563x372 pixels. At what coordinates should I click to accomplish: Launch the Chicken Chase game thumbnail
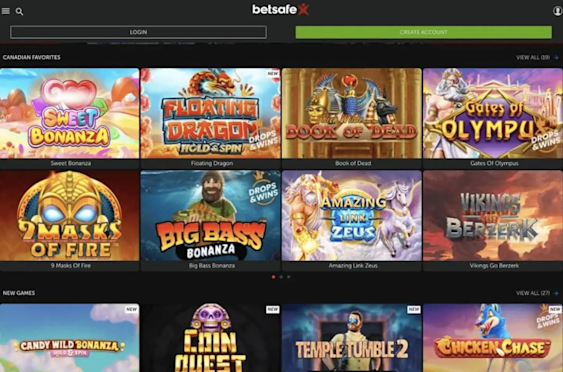[x=493, y=338]
